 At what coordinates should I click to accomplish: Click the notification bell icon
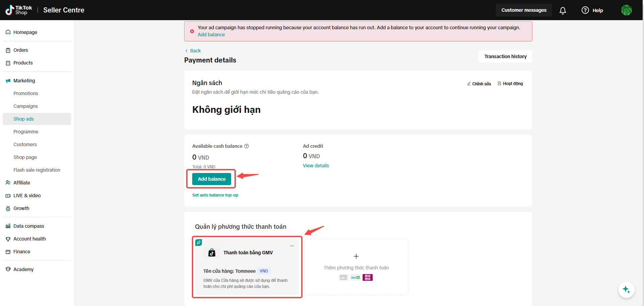pyautogui.click(x=563, y=10)
